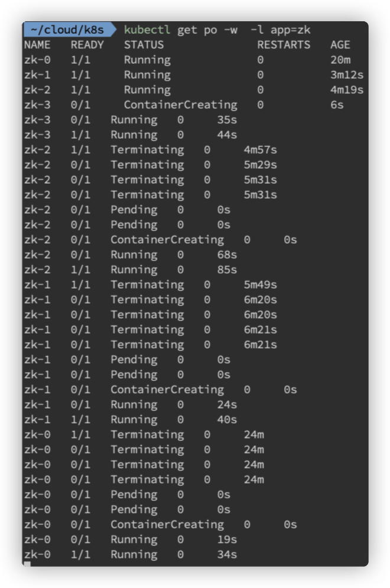The height and width of the screenshot is (588, 390).
Task: Click the 34s age value of zk-0
Action: tap(227, 554)
